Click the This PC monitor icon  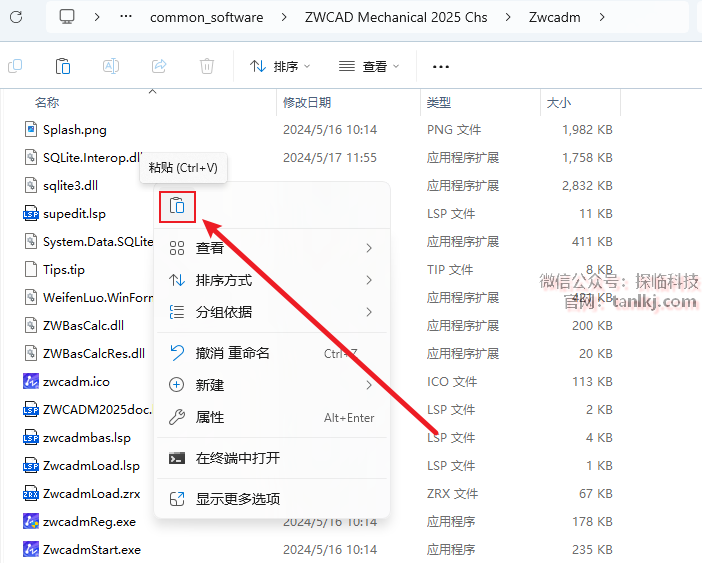click(67, 17)
